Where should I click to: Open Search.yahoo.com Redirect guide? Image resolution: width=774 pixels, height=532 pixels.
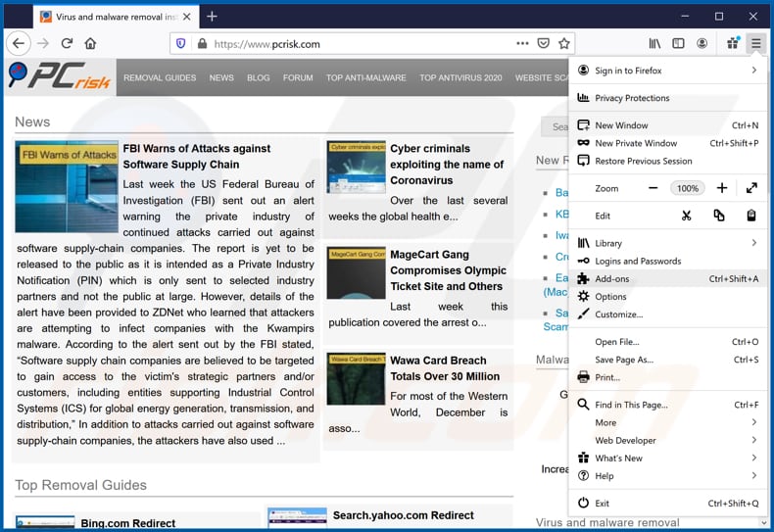click(404, 515)
